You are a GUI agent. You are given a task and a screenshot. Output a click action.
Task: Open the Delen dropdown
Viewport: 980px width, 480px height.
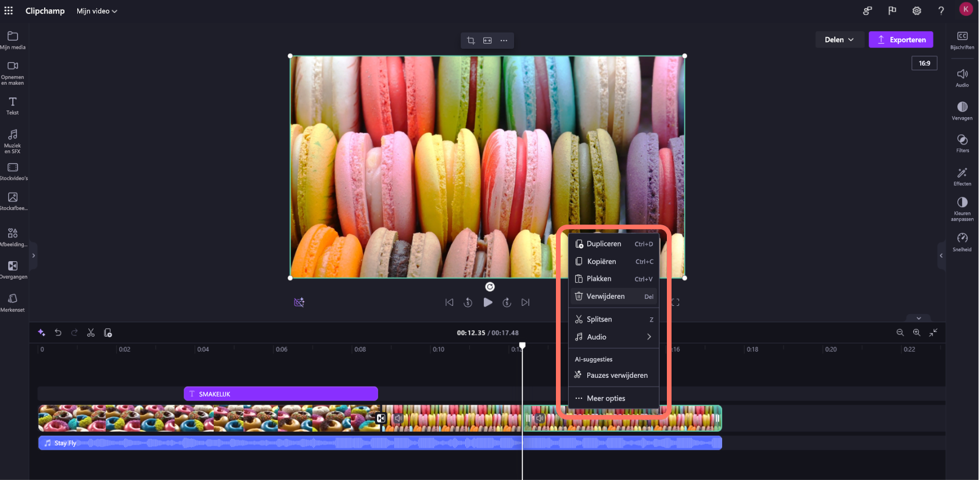(x=839, y=39)
